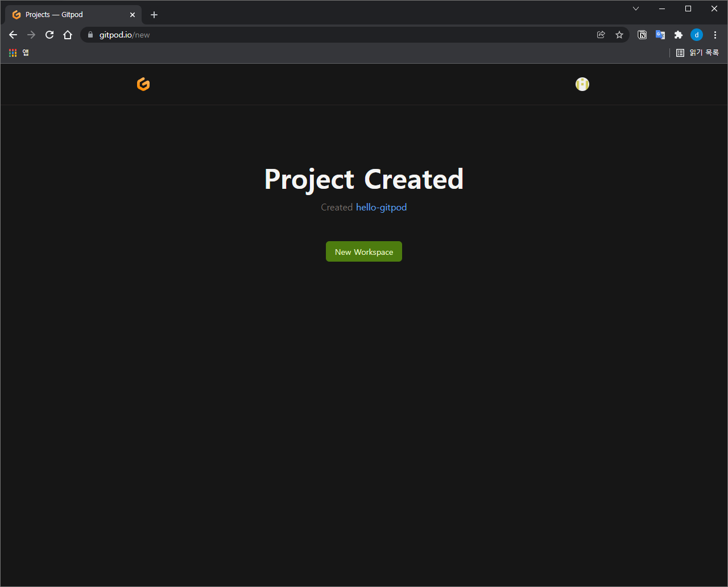The width and height of the screenshot is (728, 587).
Task: Reload the current Gitpod page
Action: click(x=49, y=35)
